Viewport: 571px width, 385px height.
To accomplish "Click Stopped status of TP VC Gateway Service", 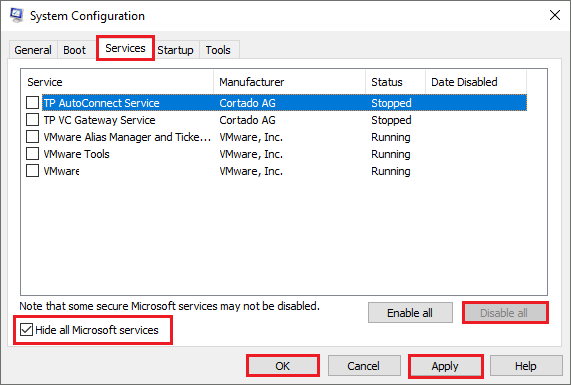I will (391, 120).
